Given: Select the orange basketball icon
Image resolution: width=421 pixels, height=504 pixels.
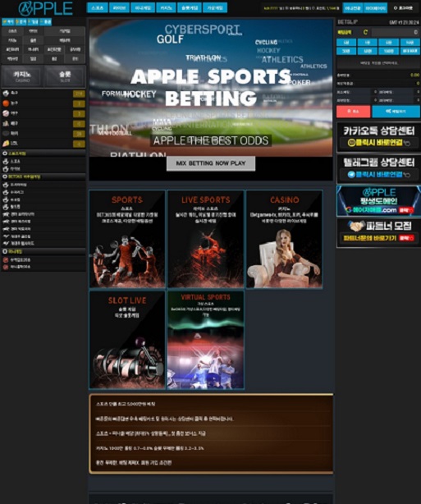Looking at the screenshot, I should pos(6,103).
